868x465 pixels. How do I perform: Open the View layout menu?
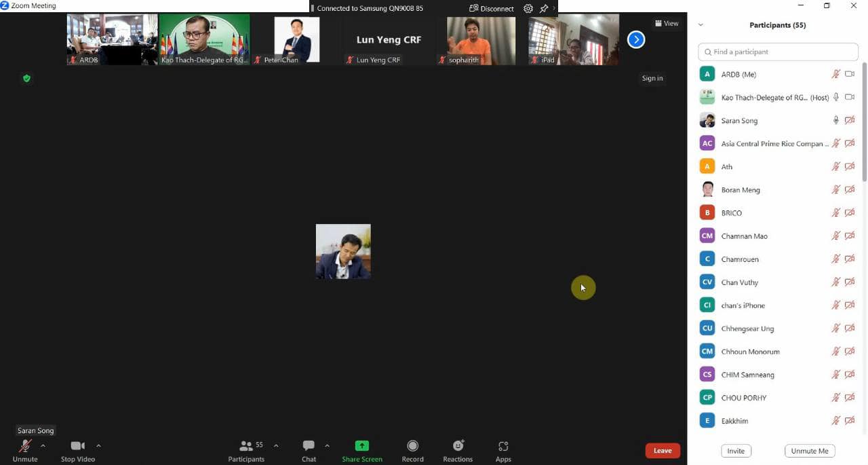[x=667, y=23]
